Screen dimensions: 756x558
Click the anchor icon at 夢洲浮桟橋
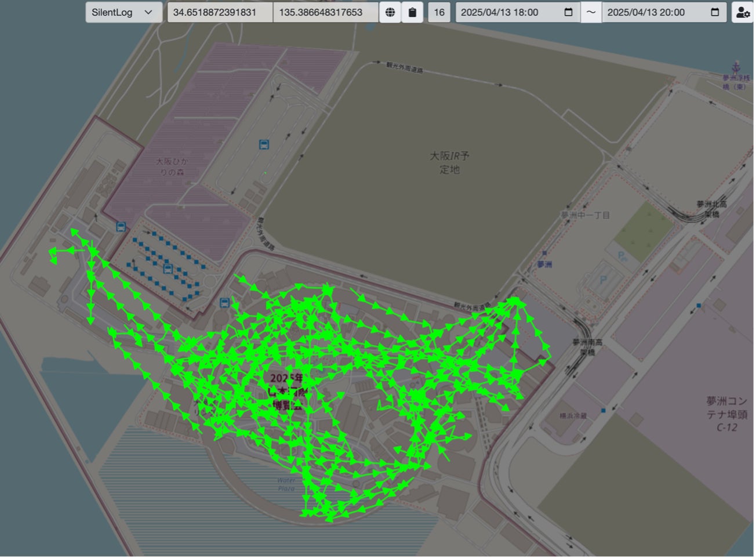(736, 67)
